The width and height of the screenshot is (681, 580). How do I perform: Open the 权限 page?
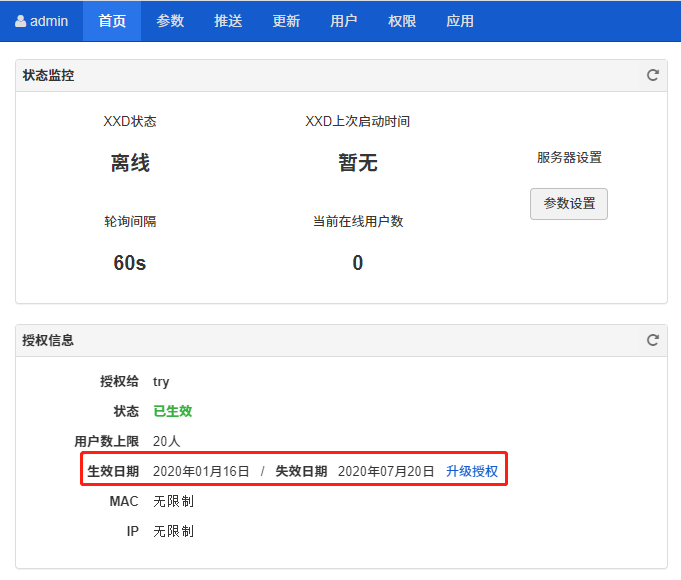(x=402, y=21)
